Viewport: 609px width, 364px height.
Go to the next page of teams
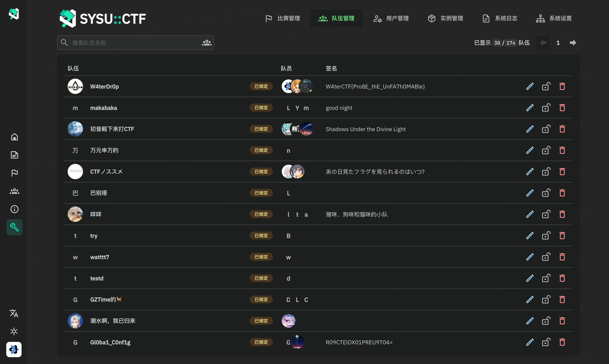point(573,43)
